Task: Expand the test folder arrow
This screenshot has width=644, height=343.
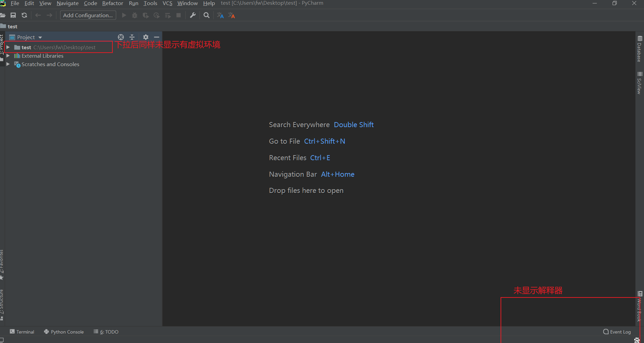Action: [8, 47]
